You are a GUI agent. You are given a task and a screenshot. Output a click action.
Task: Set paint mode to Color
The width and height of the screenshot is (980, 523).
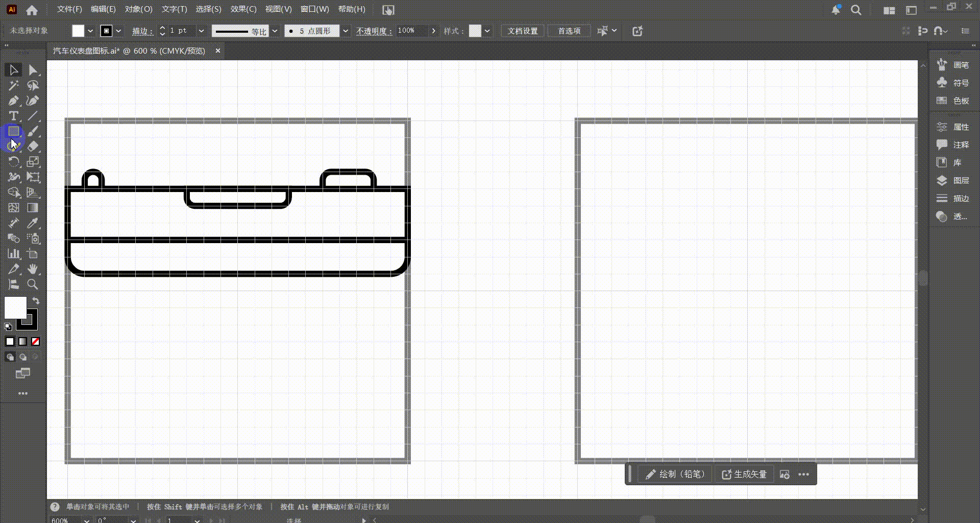[10, 342]
